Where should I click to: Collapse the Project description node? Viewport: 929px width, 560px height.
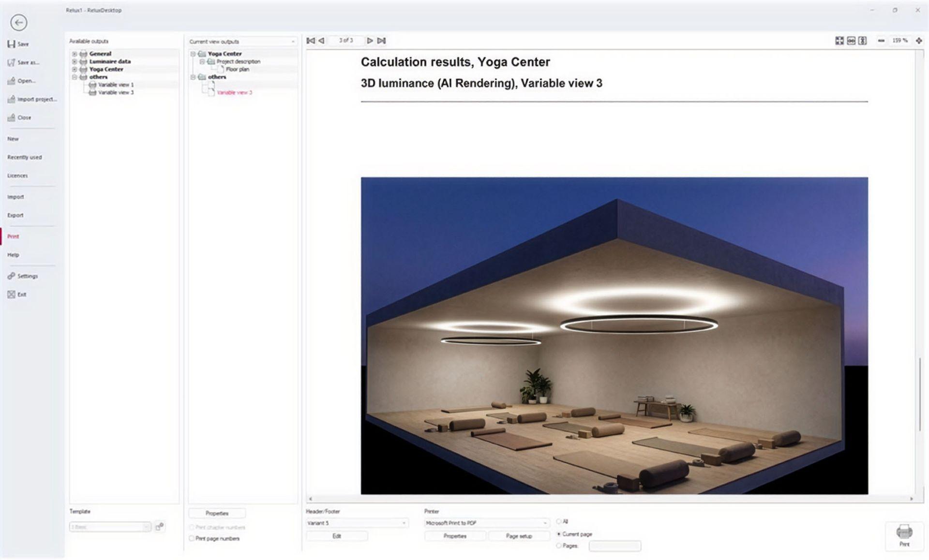pos(202,61)
